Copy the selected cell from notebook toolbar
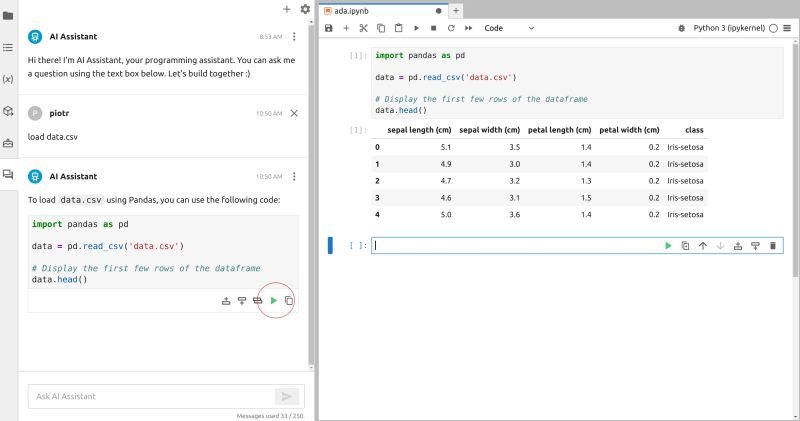 (381, 28)
